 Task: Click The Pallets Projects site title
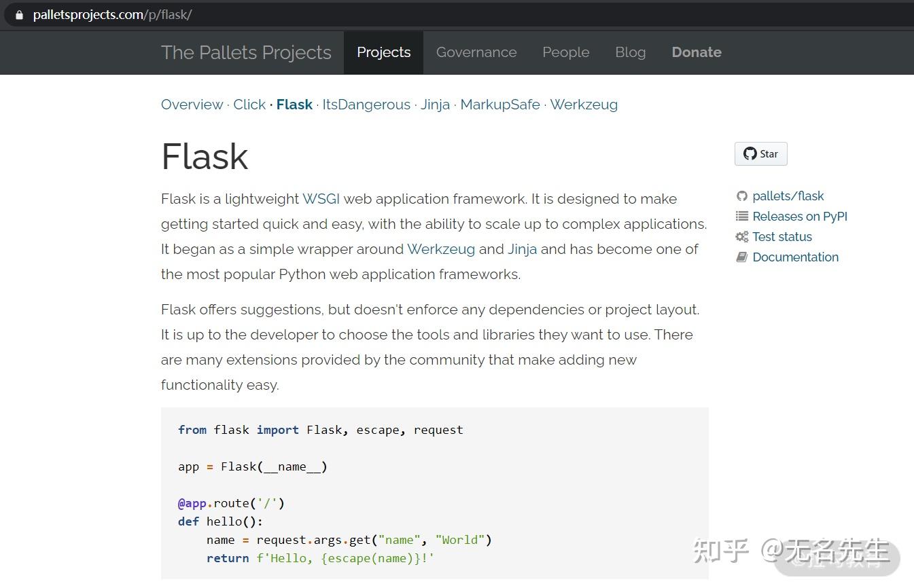(x=246, y=52)
